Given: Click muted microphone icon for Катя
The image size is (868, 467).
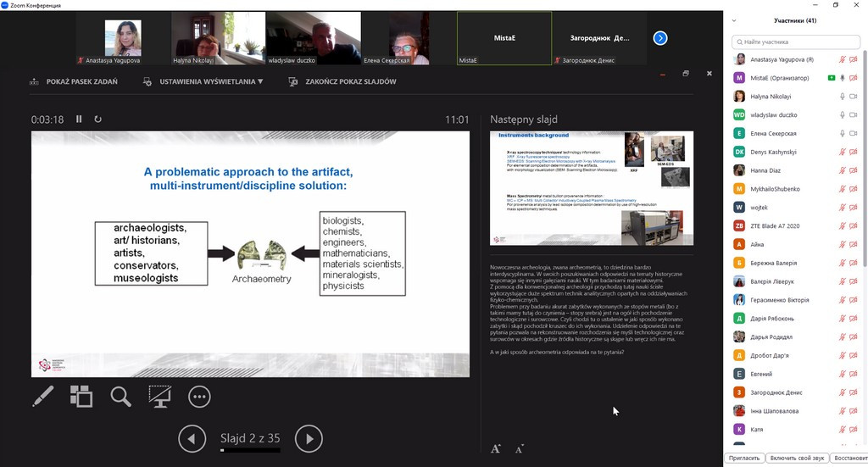Looking at the screenshot, I should (x=842, y=430).
